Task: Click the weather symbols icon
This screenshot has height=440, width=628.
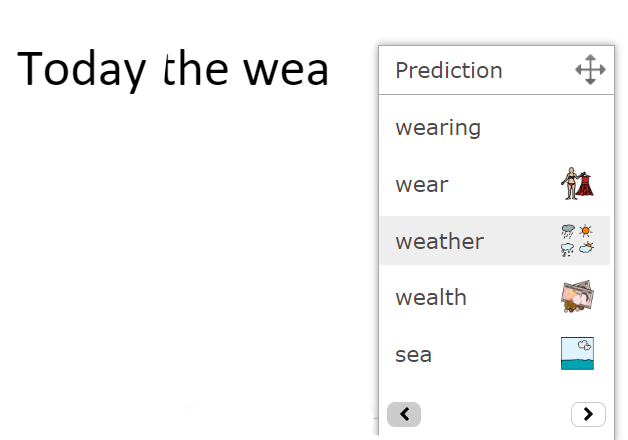Action: 577,241
